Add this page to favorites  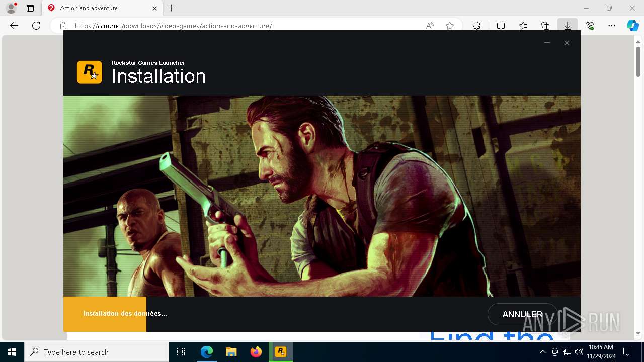click(x=450, y=26)
